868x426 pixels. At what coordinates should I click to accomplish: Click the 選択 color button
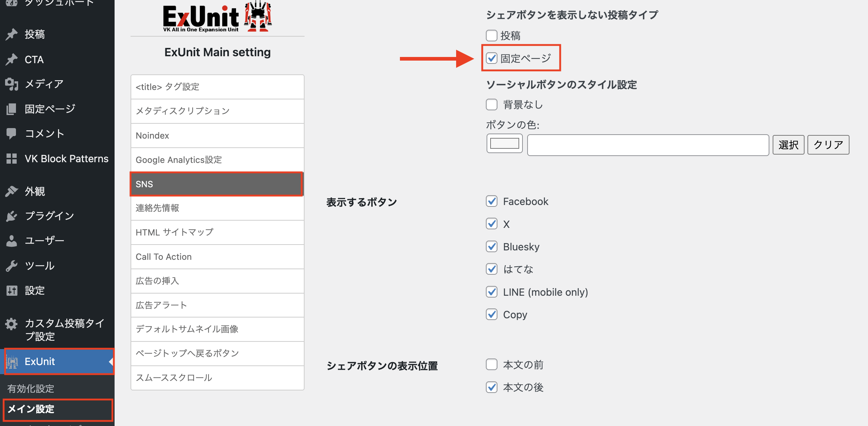click(789, 145)
